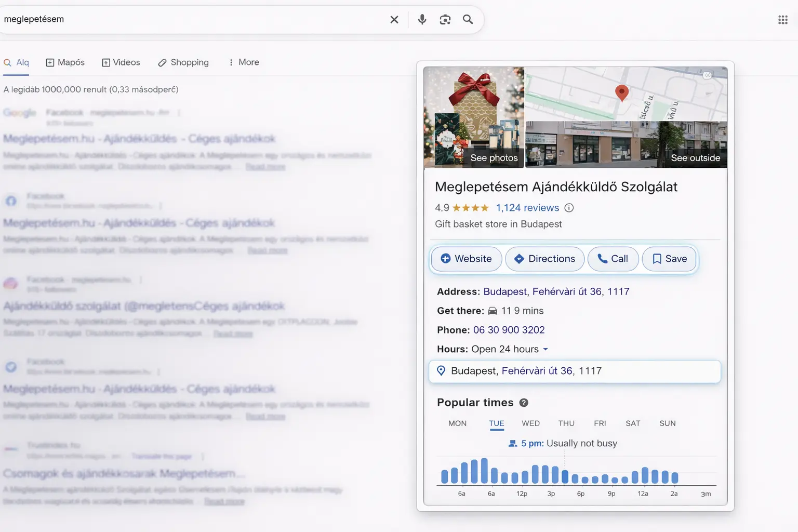Screen dimensions: 798x532
Task: Expand the 'Open 24 hours' dropdown
Action: [x=546, y=349]
